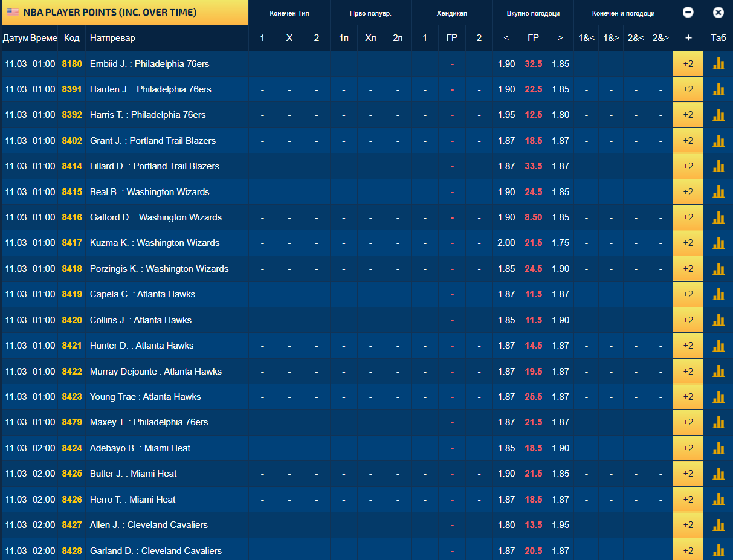
Task: Bet over 1.95 odds for Allen J.
Action: tap(560, 525)
